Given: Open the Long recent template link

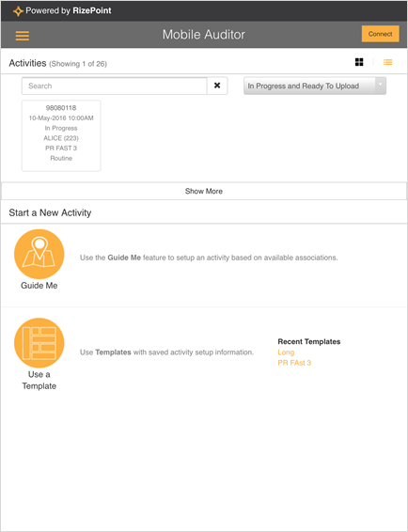Looking at the screenshot, I should (286, 352).
